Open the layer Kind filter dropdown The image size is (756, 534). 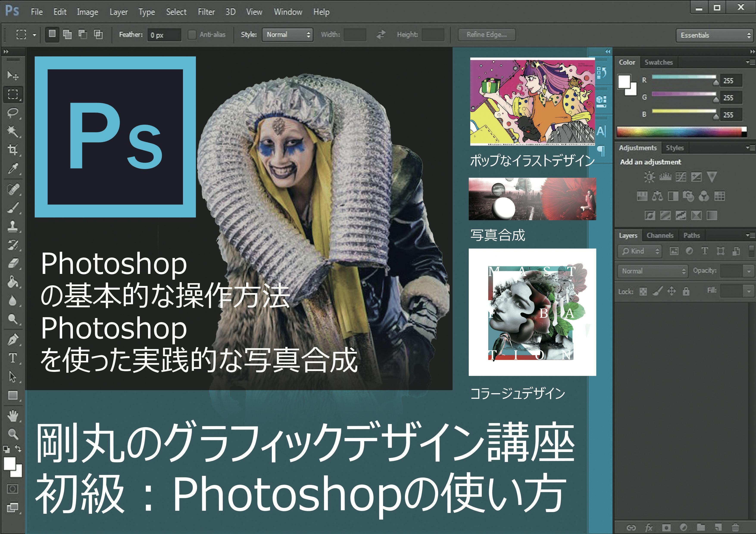pos(639,251)
